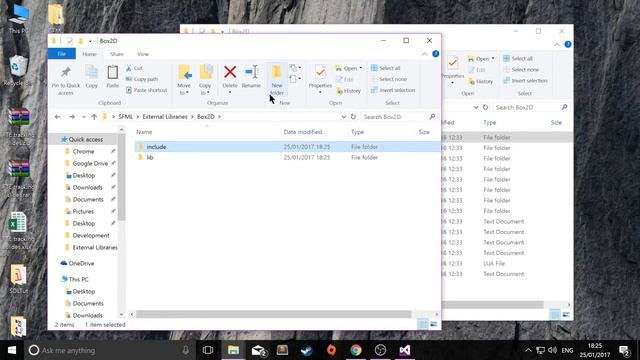Click the blue Help icon in front window
Viewport: 640px width, 360px height.
(436, 54)
